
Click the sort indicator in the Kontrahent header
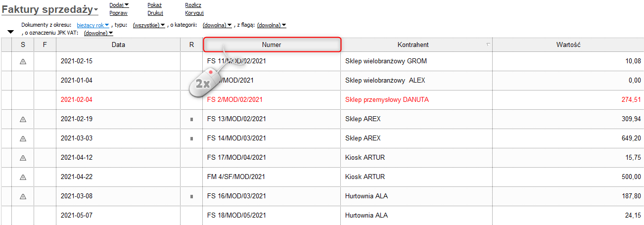click(488, 45)
